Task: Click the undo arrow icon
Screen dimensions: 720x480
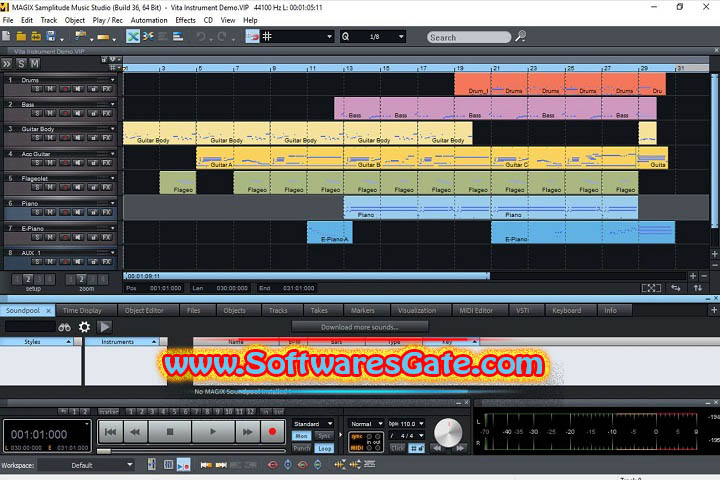Action: click(x=201, y=36)
